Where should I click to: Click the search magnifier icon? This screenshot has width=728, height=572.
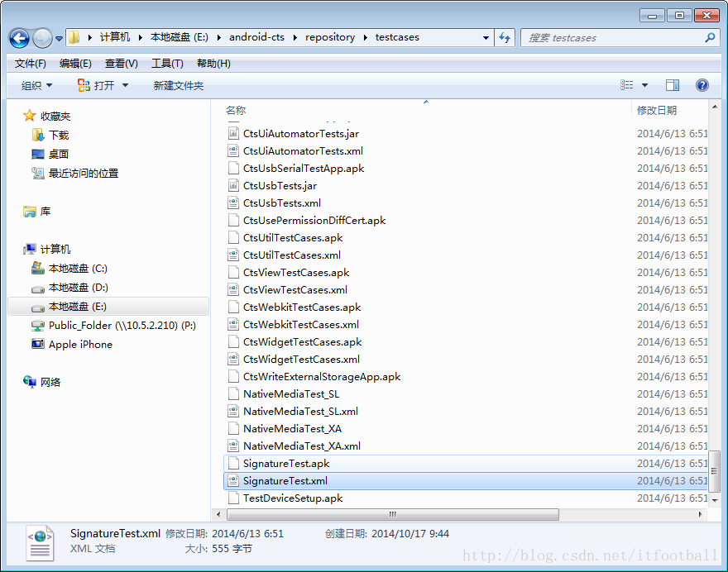point(710,37)
